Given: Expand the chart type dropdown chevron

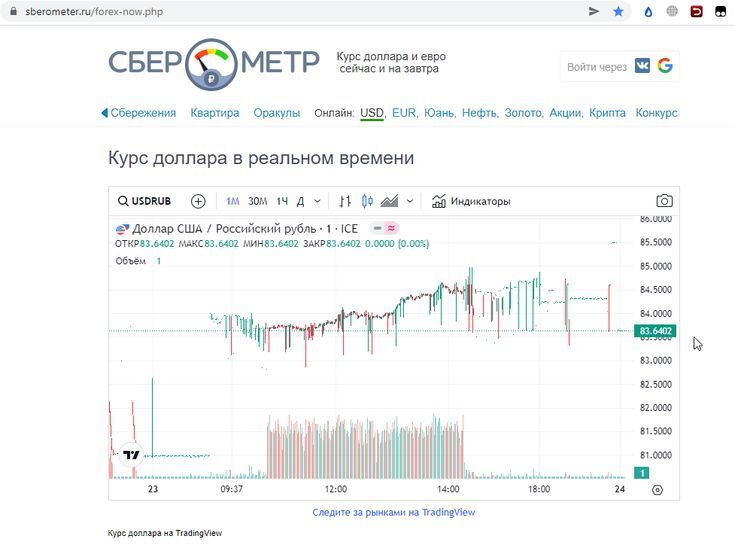Looking at the screenshot, I should click(x=410, y=202).
